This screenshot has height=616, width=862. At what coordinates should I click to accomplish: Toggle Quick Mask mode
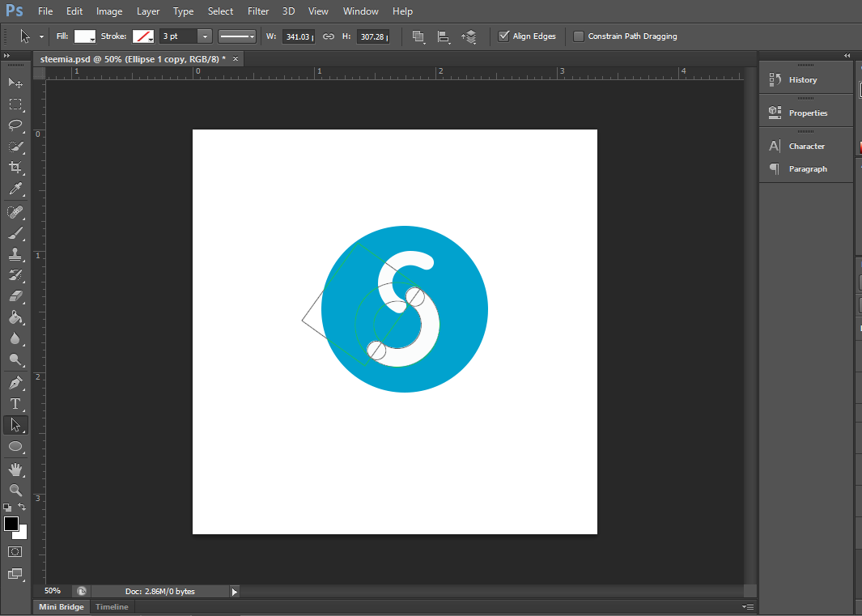(x=15, y=552)
